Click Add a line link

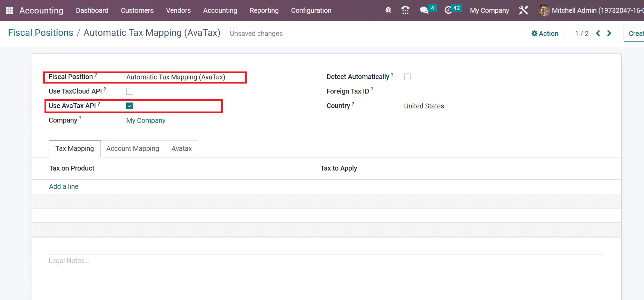[64, 186]
